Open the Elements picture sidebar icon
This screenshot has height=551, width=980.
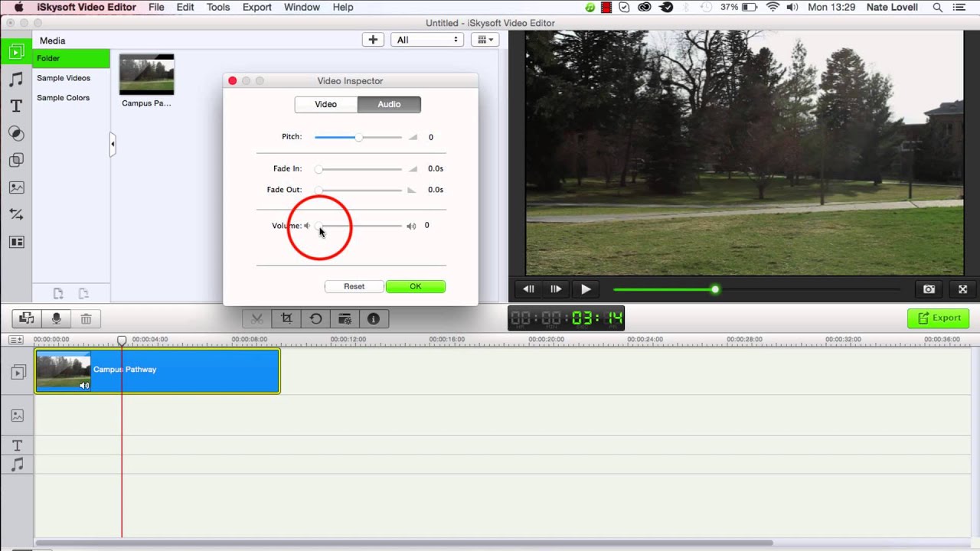click(x=16, y=187)
